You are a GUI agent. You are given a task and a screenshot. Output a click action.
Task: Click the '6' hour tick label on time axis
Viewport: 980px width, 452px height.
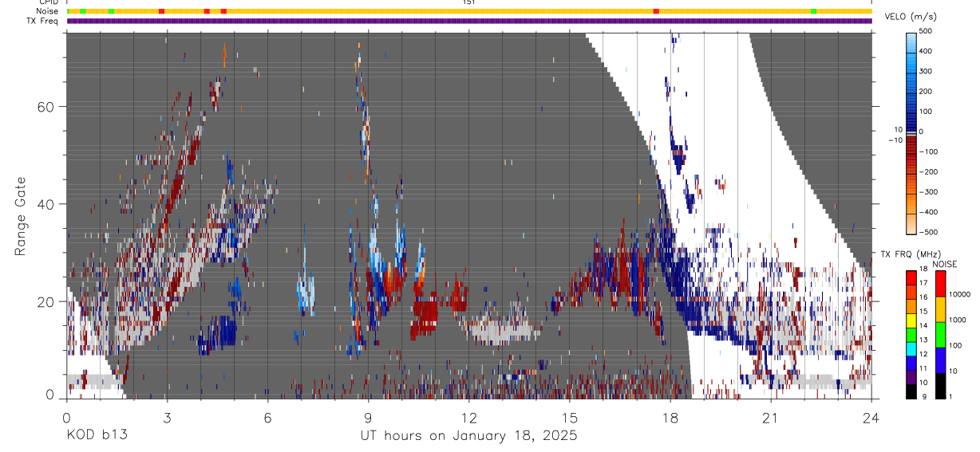tap(267, 418)
